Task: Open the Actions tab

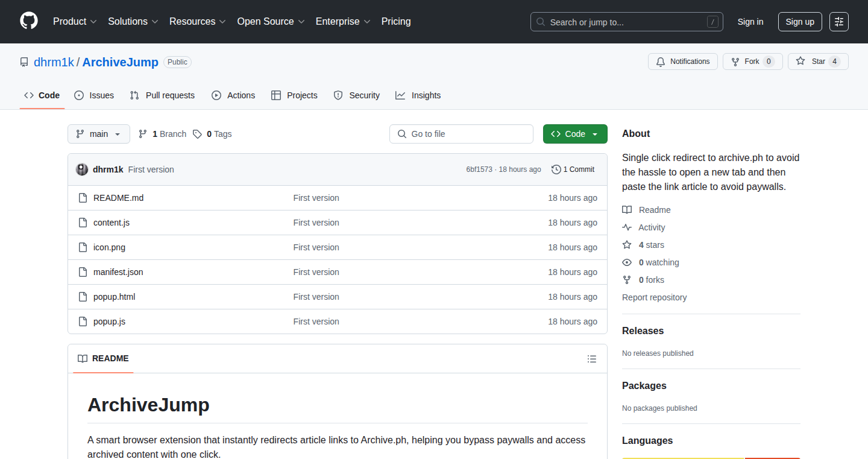Action: 233,95
